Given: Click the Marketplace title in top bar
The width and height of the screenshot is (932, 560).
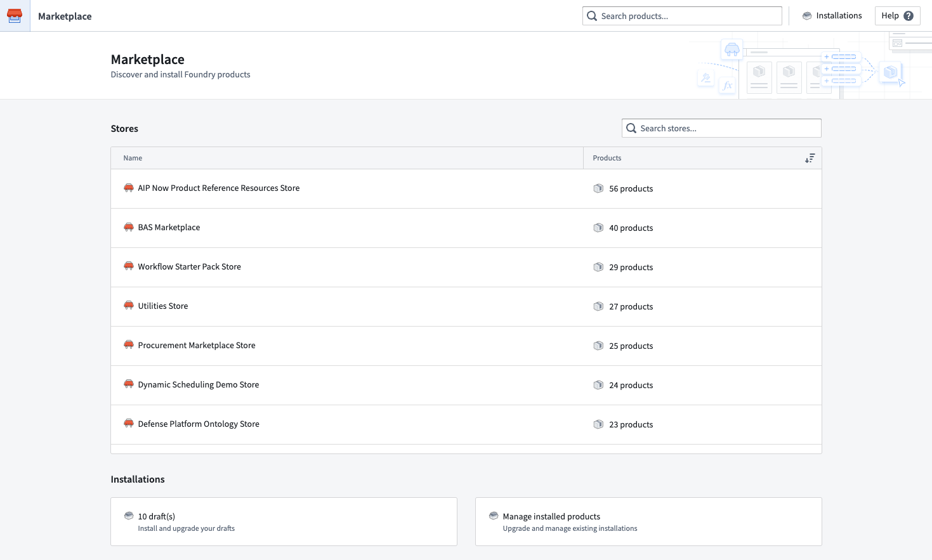Looking at the screenshot, I should [x=65, y=16].
